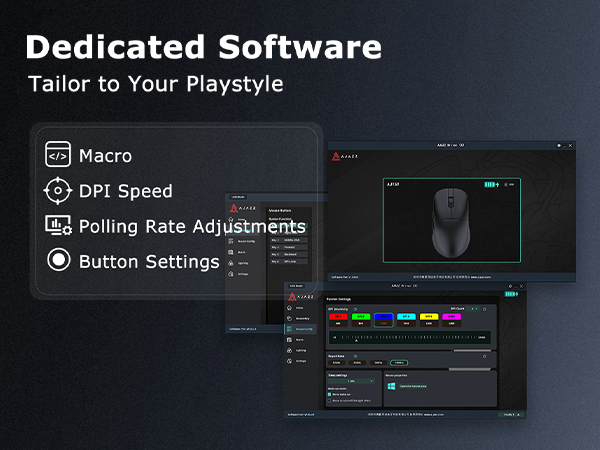Open the Sleep settings time dropdown
600x450 pixels.
click(351, 381)
